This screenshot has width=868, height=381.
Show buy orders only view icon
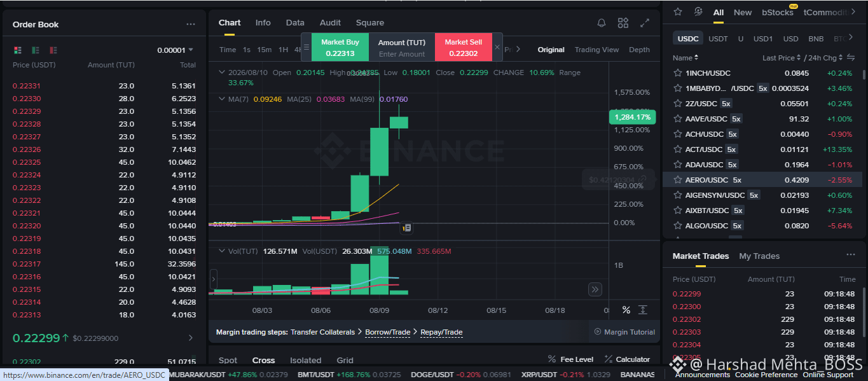36,50
